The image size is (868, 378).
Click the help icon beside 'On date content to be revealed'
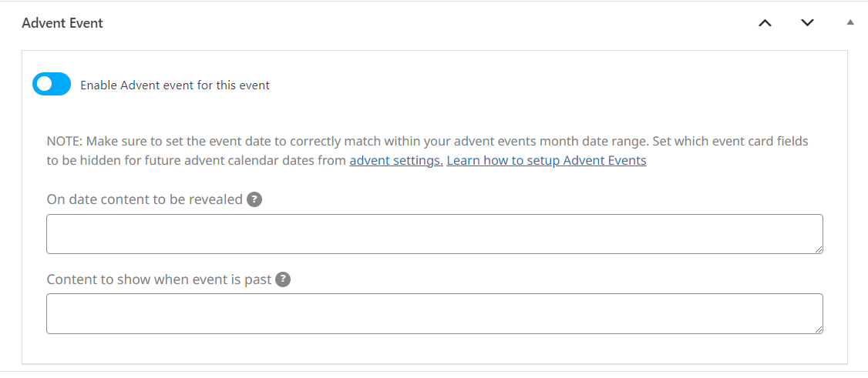(x=254, y=199)
